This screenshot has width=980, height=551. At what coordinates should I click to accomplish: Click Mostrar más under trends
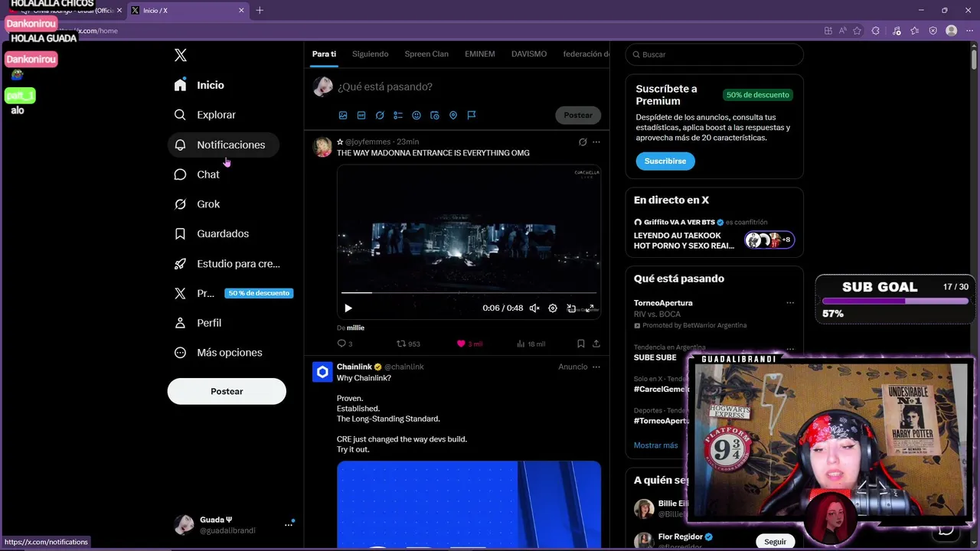click(x=655, y=445)
